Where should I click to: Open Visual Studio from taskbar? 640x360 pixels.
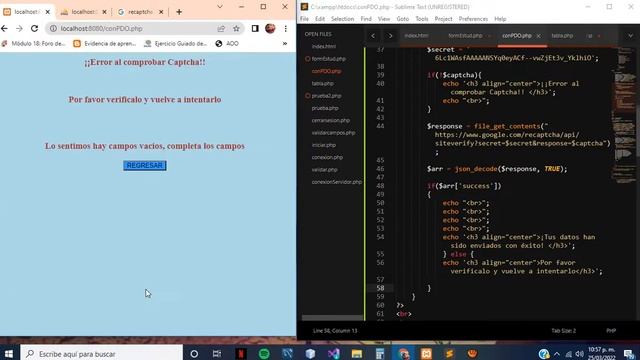tap(333, 353)
